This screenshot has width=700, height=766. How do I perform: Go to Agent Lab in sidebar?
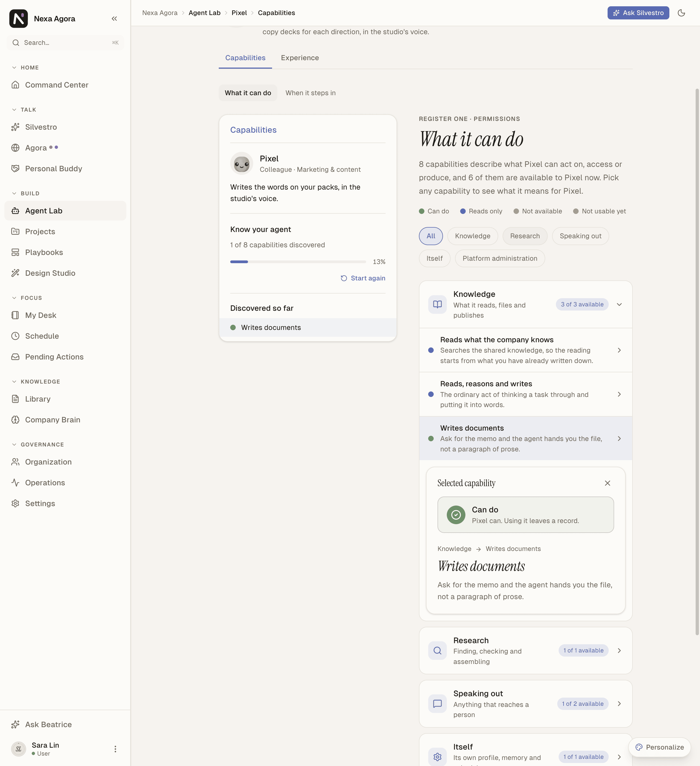[x=65, y=211]
